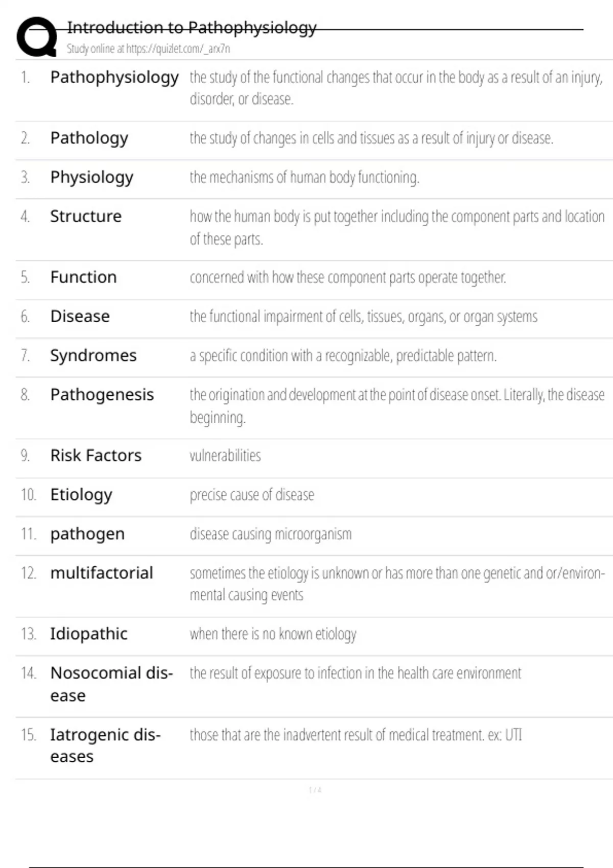Select the Idiopathic term
The image size is (613, 868).
88,634
